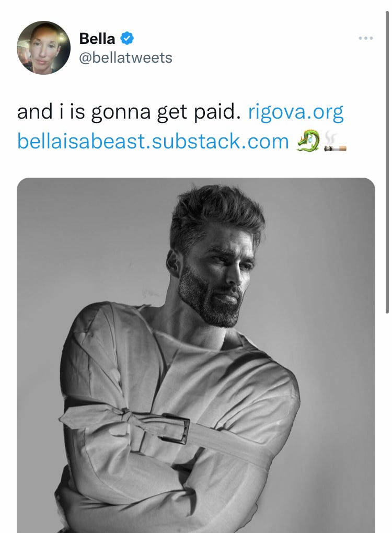Click the tweet text "and i is gonna get paid."
This screenshot has width=392, height=533.
coord(129,112)
